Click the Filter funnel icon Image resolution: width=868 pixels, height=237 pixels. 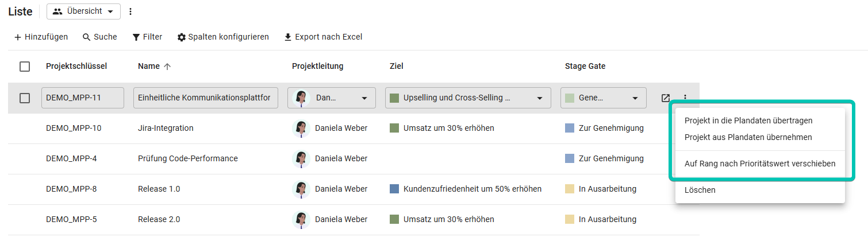tap(136, 37)
